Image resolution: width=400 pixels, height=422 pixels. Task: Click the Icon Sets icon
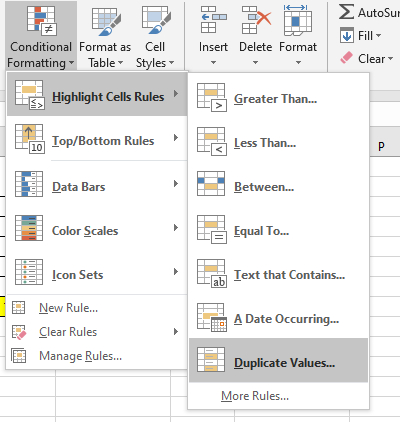click(x=29, y=272)
